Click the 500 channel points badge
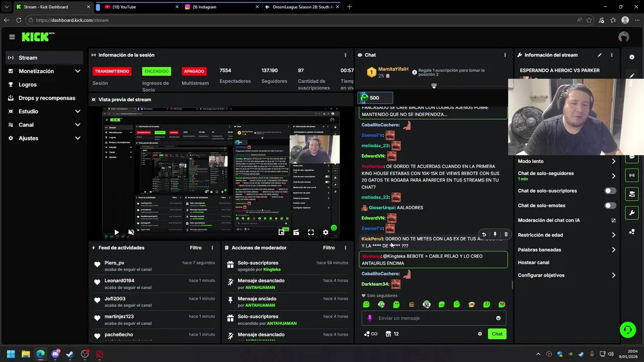Image resolution: width=644 pixels, height=362 pixels. (375, 98)
